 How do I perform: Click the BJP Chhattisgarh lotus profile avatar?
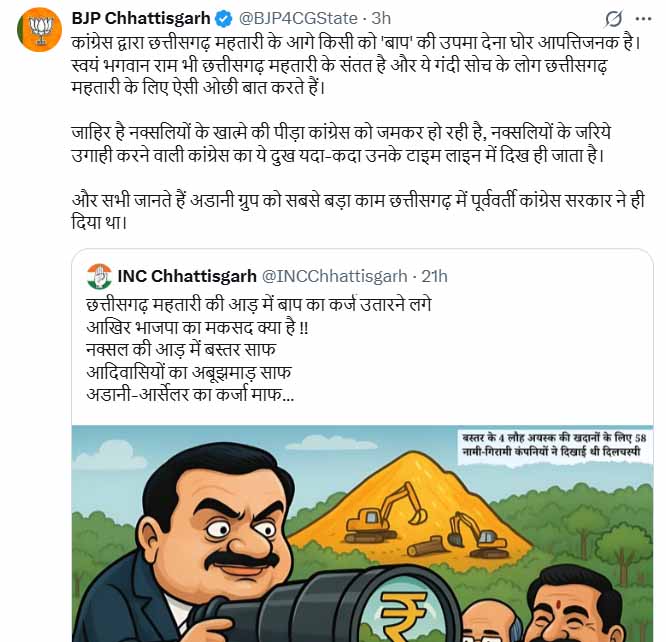pos(40,30)
